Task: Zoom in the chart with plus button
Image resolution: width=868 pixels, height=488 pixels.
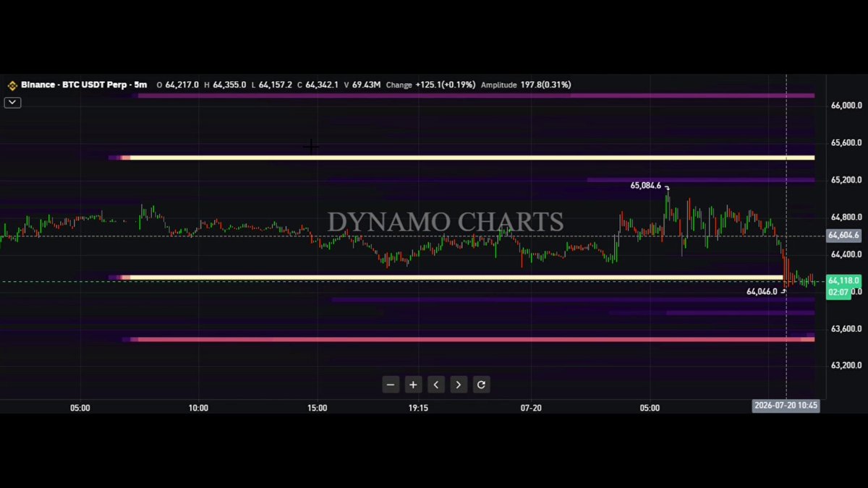Action: point(413,385)
